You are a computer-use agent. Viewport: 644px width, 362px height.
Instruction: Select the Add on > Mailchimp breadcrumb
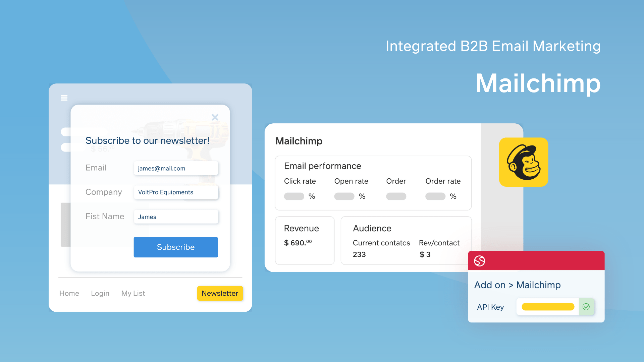coord(518,285)
